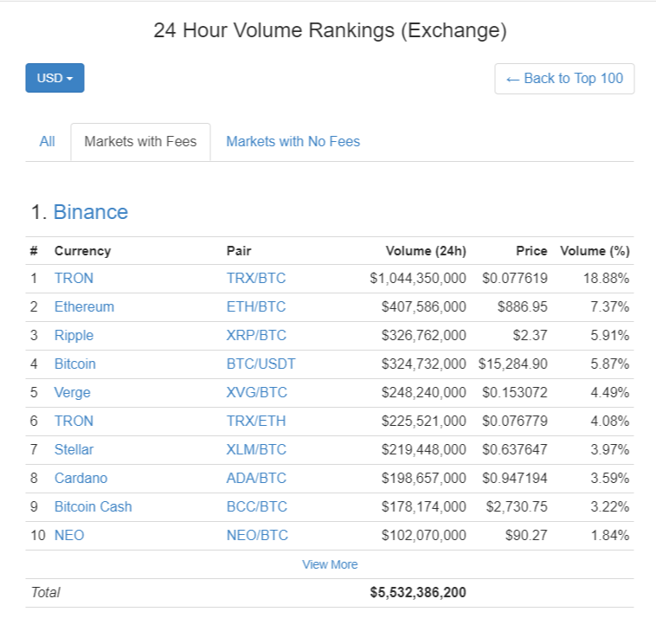The width and height of the screenshot is (656, 644).
Task: Select the $248,240,000 volume value
Action: coord(424,392)
